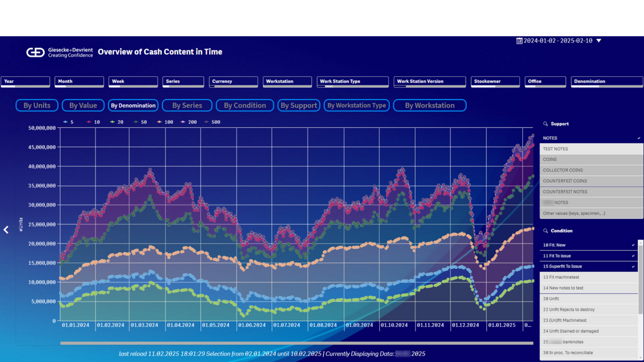Click the calendar icon beside the date range
Image resolution: width=644 pixels, height=362 pixels.
tap(519, 40)
